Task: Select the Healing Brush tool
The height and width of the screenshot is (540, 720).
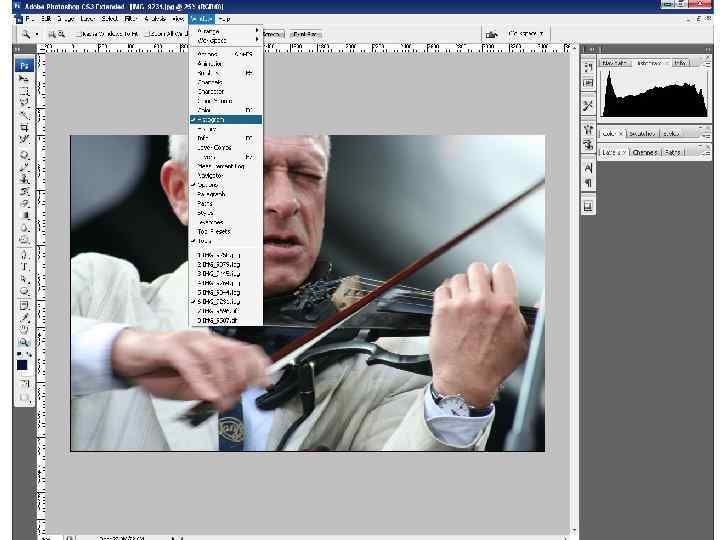Action: (24, 155)
